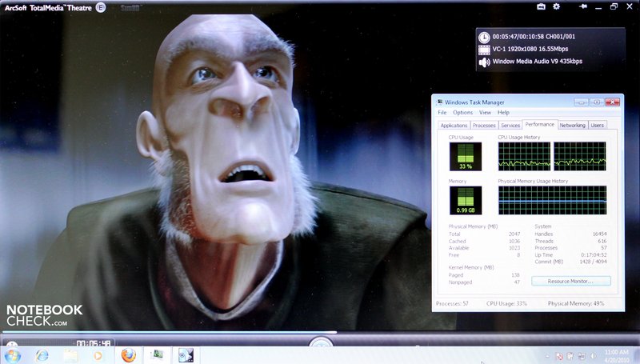This screenshot has height=364, width=640.
Task: Minimize the TotalMedia Theatre window
Action: point(598,7)
